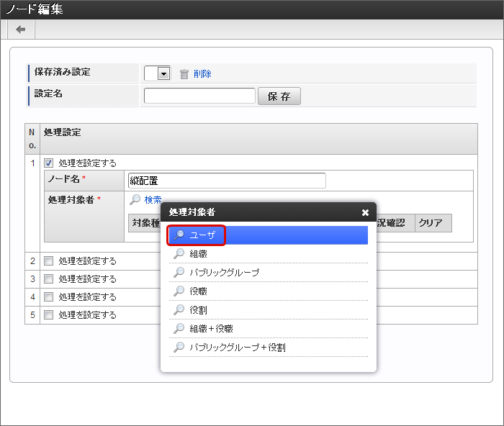Click magnifier icon beside 役職
Image resolution: width=504 pixels, height=426 pixels.
click(x=179, y=291)
